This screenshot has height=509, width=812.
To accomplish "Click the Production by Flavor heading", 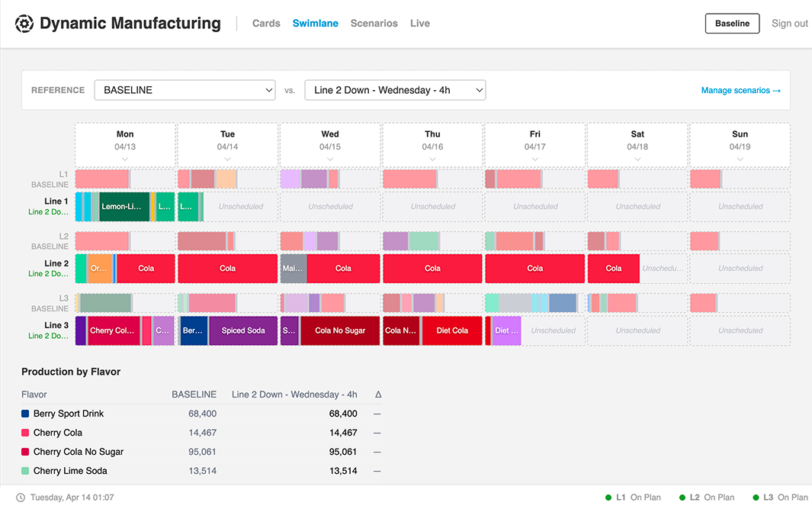I will [71, 372].
